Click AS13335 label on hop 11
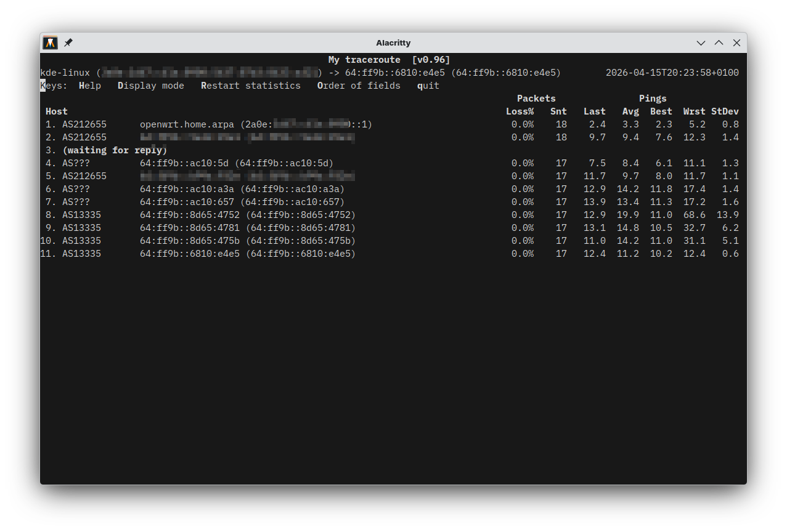The image size is (787, 532). point(81,254)
